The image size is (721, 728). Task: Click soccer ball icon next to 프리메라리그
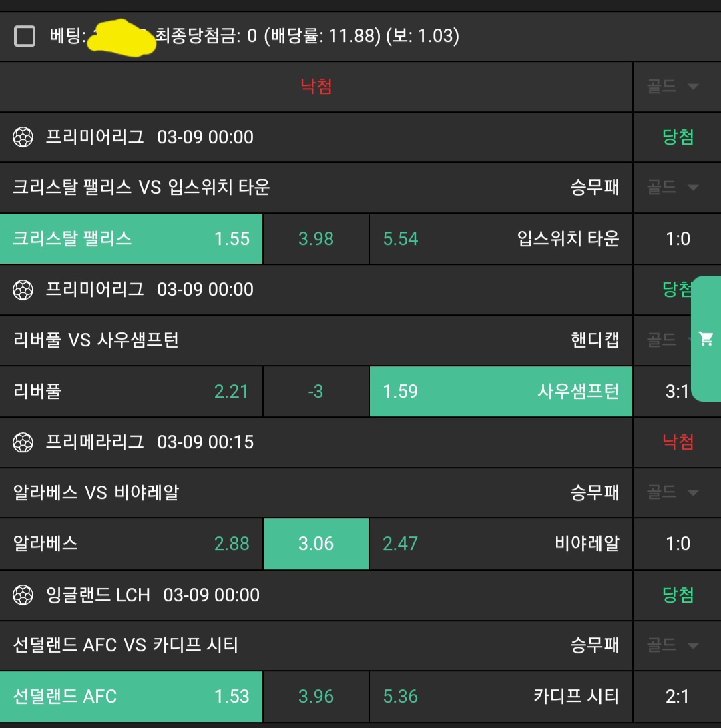pos(23,442)
